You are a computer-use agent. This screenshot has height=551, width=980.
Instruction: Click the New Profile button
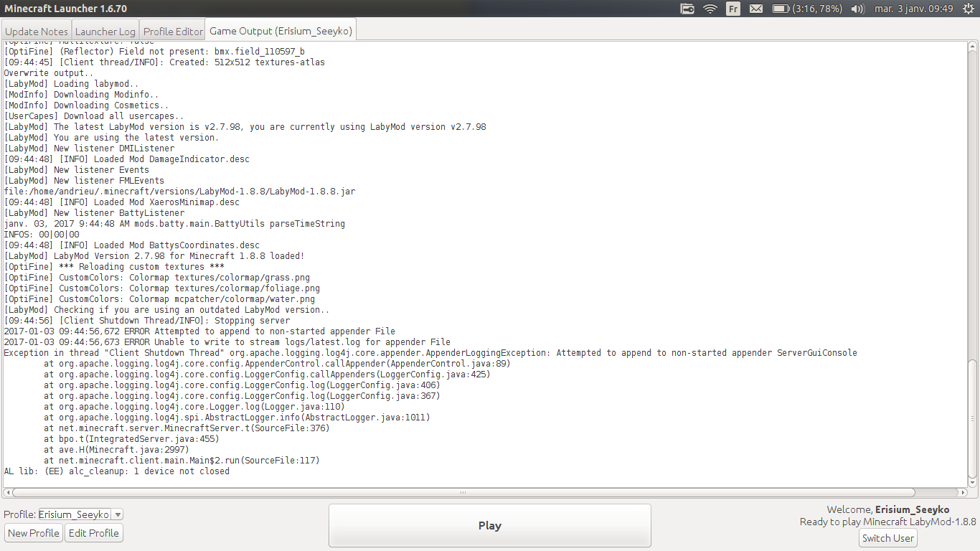[x=34, y=533]
